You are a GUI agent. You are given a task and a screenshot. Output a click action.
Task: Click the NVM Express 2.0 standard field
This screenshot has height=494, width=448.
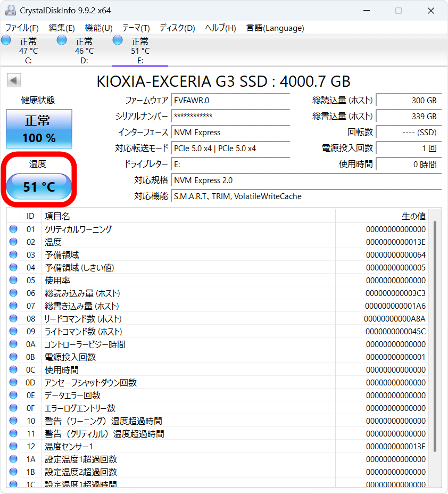[x=306, y=180]
